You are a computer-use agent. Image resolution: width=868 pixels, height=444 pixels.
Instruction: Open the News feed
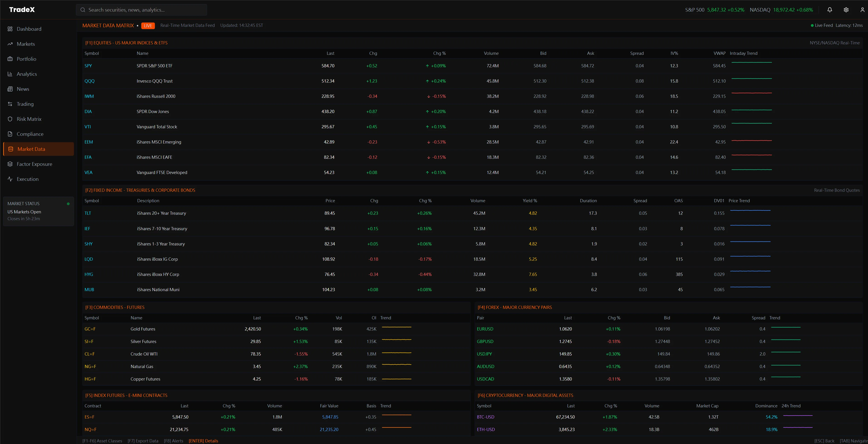23,89
